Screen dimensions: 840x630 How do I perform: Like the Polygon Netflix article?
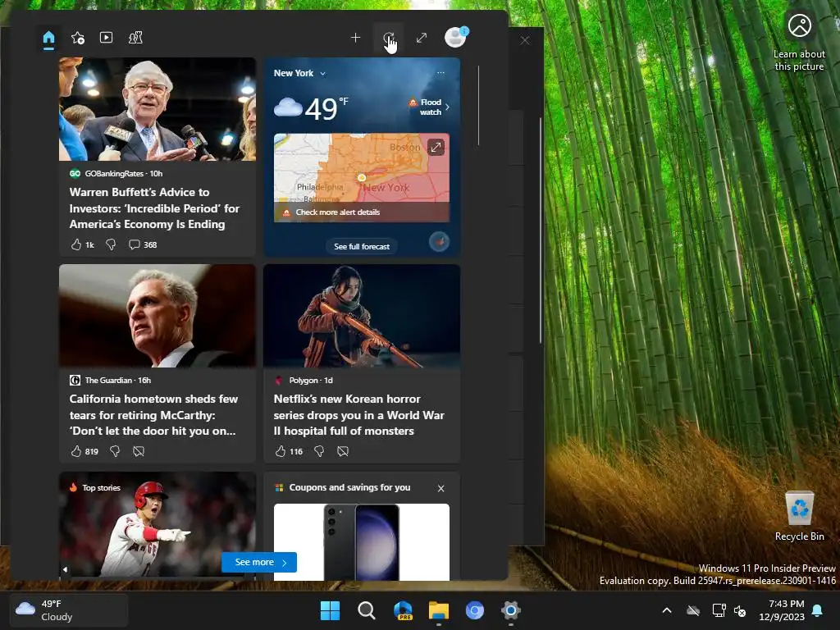click(x=289, y=452)
